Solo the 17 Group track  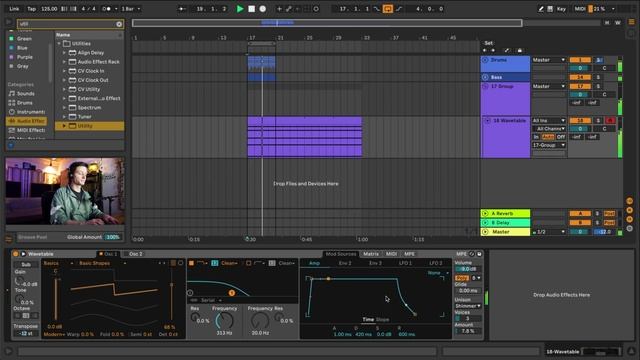[x=598, y=87]
